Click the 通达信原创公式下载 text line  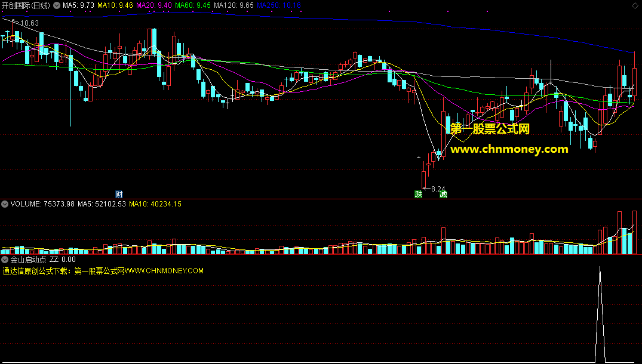point(103,271)
